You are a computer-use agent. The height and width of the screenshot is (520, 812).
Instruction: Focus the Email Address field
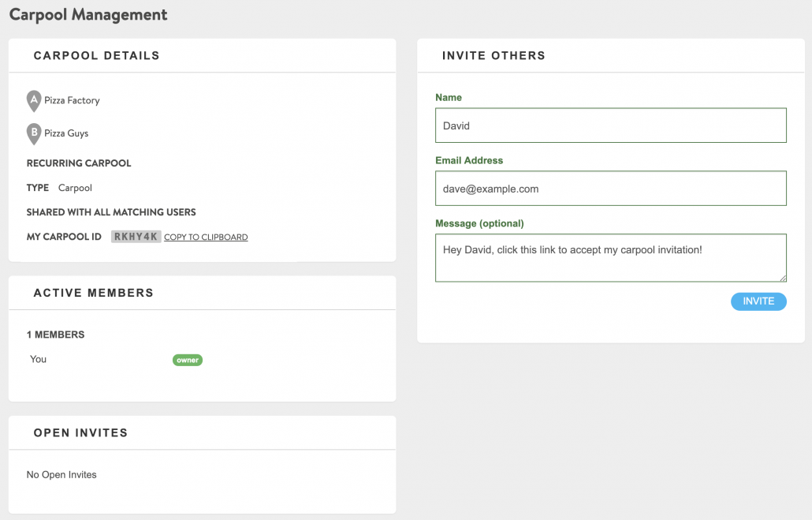click(x=610, y=189)
